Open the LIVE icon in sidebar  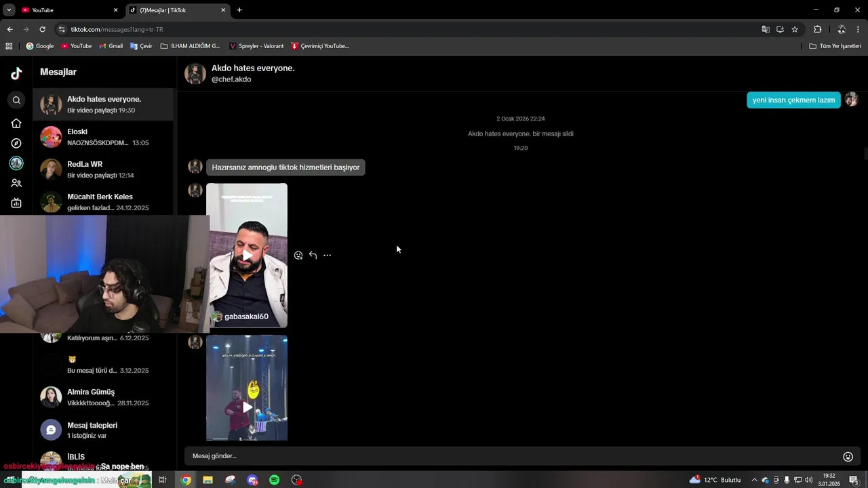(16, 203)
